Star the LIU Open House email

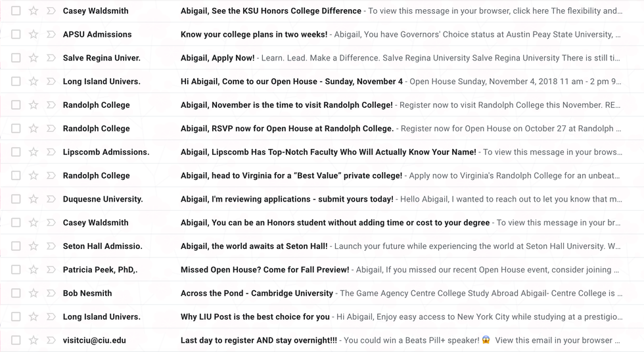click(x=34, y=81)
